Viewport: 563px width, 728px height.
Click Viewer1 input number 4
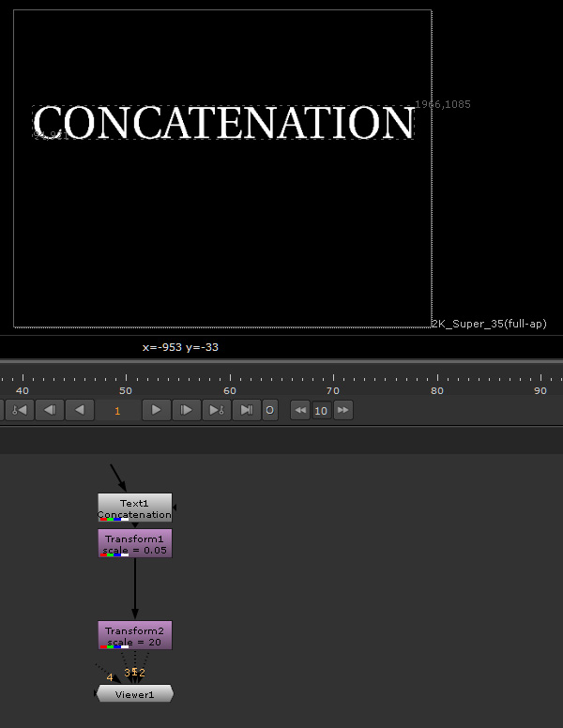110,677
